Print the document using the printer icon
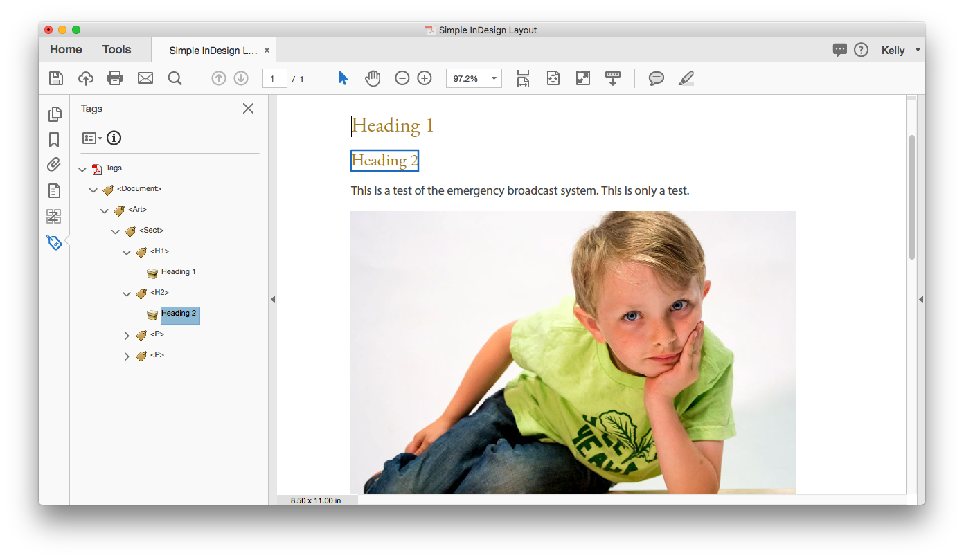This screenshot has width=964, height=560. tap(115, 78)
